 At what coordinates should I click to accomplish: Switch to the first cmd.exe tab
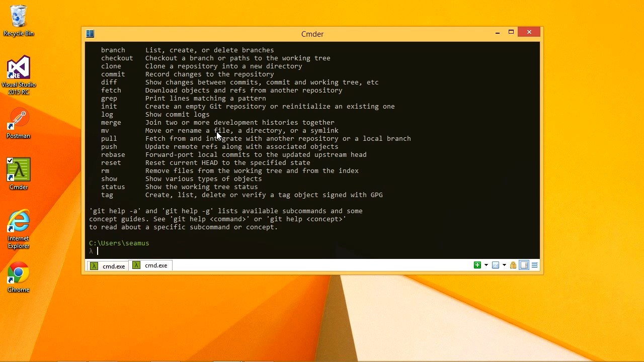tap(108, 266)
